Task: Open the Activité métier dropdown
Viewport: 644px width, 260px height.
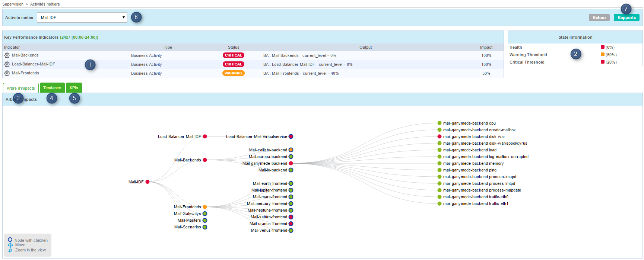Action: pos(82,17)
